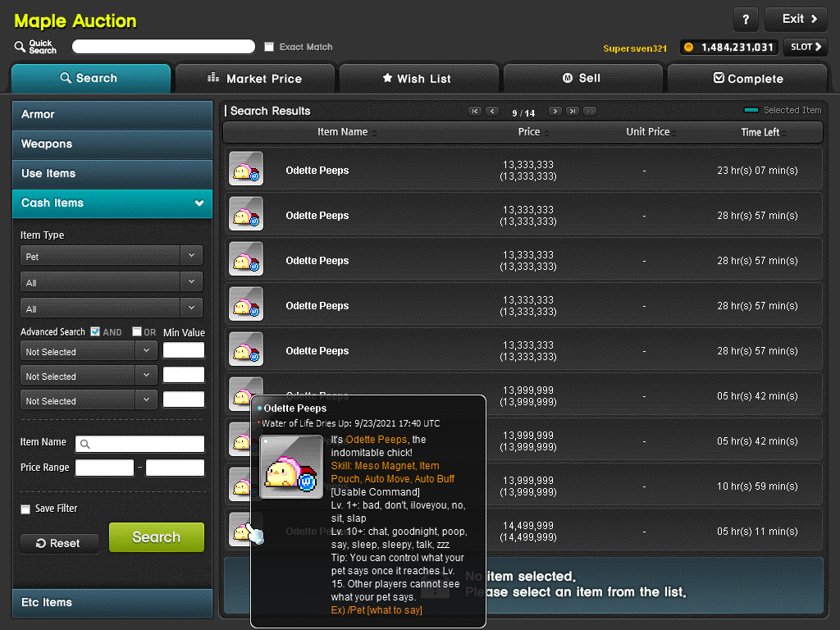Reset the search filters

pos(59,543)
